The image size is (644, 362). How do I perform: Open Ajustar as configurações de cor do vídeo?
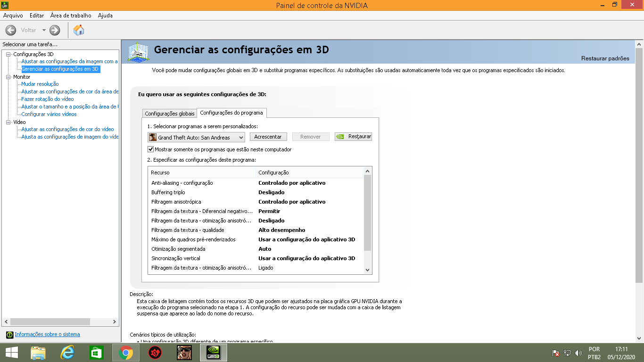click(68, 129)
